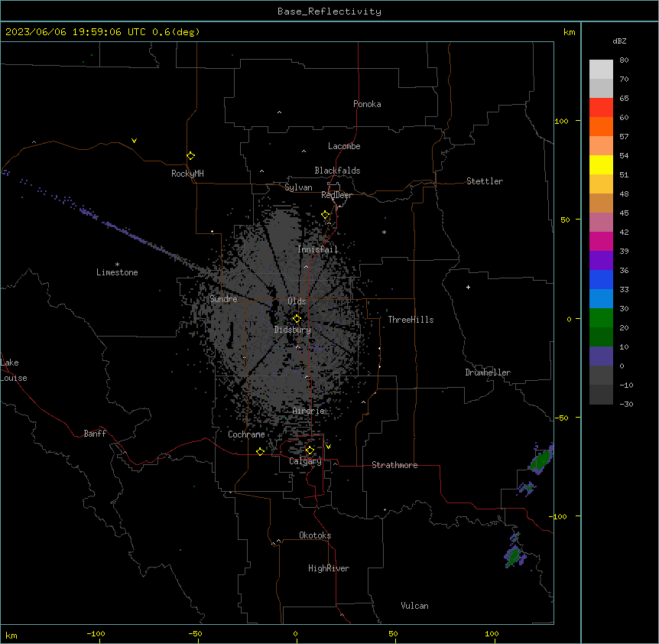The height and width of the screenshot is (644, 659).
Task: Click the Vulcan label
Action: (x=415, y=606)
